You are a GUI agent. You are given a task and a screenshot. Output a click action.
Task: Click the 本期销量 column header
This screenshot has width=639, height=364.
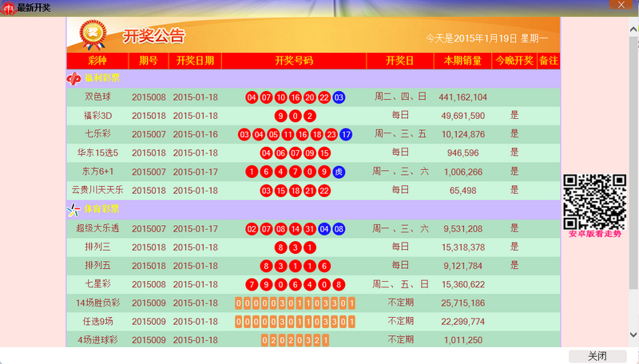tap(462, 61)
